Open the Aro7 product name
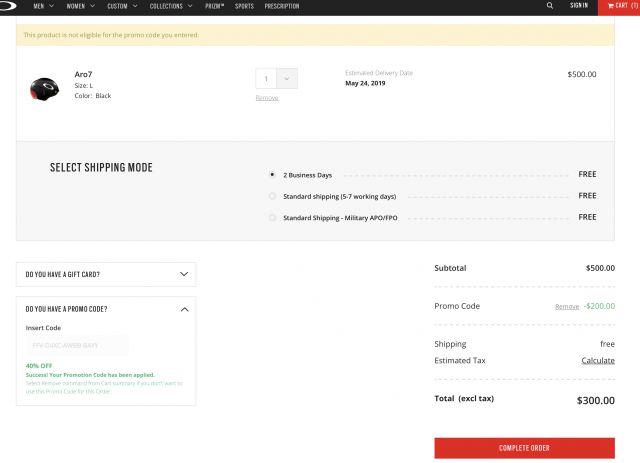The height and width of the screenshot is (463, 640). (83, 74)
